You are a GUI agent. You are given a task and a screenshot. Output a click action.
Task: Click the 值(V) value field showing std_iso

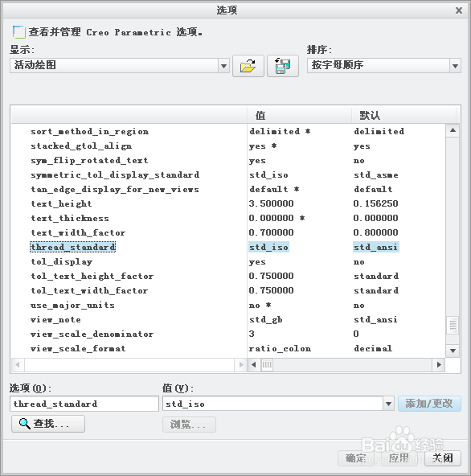coord(273,404)
